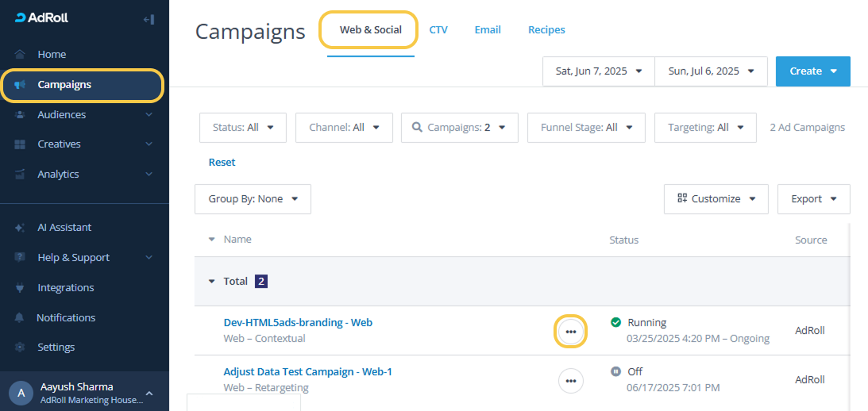The height and width of the screenshot is (411, 868).
Task: Click the AI Assistant sparkle icon
Action: pyautogui.click(x=20, y=228)
